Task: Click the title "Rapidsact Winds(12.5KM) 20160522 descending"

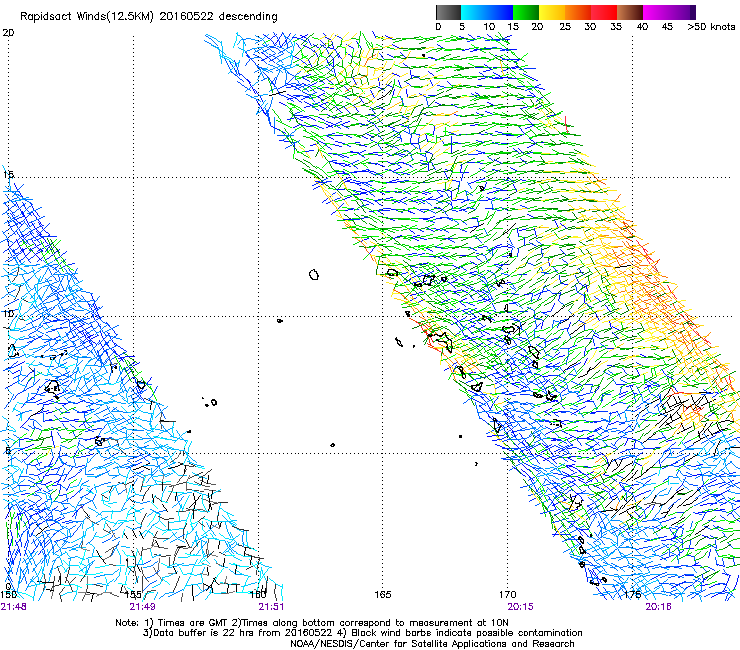Action: [149, 16]
